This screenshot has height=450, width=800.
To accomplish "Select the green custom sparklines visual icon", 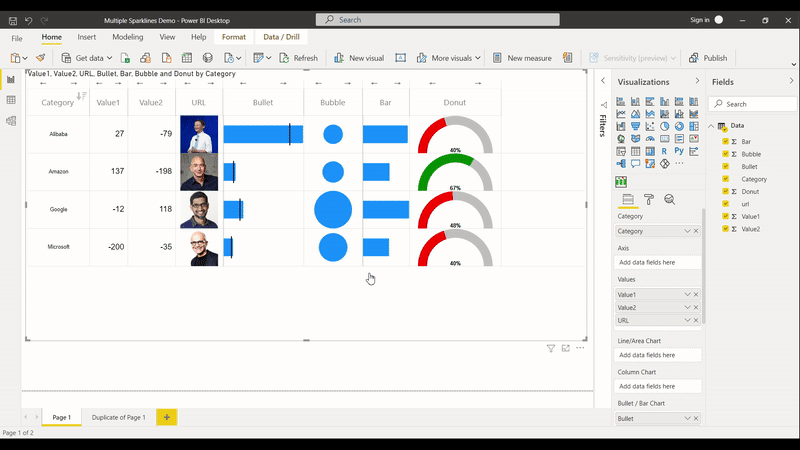I will [x=621, y=182].
